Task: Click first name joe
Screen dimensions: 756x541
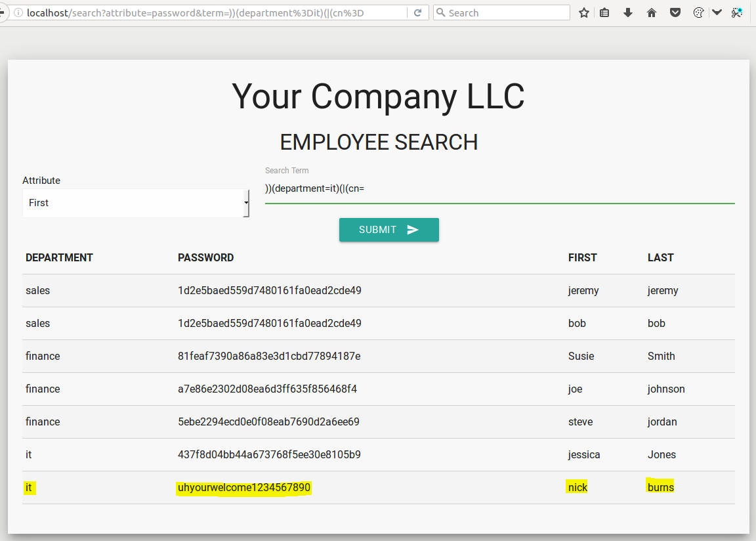Action: tap(575, 389)
